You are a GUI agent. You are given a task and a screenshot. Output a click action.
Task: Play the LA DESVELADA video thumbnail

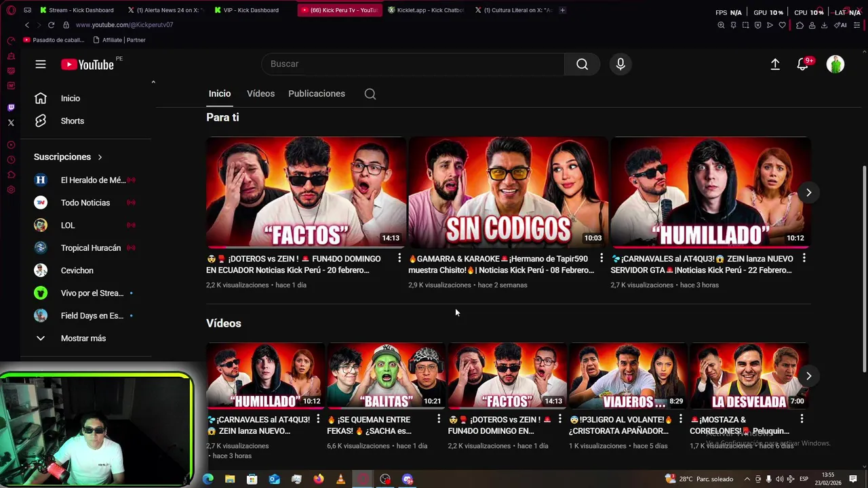749,375
